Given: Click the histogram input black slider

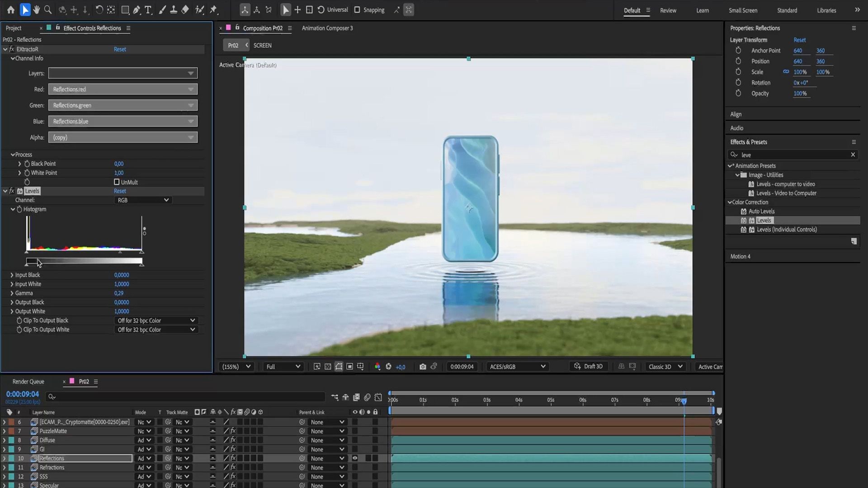Looking at the screenshot, I should pyautogui.click(x=27, y=252).
